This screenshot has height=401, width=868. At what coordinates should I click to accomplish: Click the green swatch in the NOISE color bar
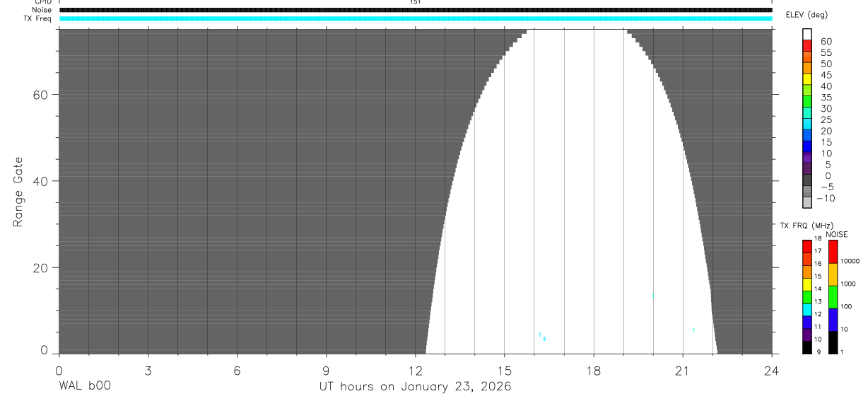pos(833,297)
